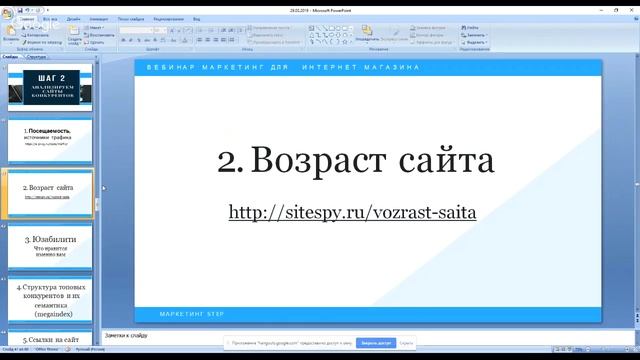Toggle Italic formatting in the Font group
This screenshot has width=640, height=360.
131,40
